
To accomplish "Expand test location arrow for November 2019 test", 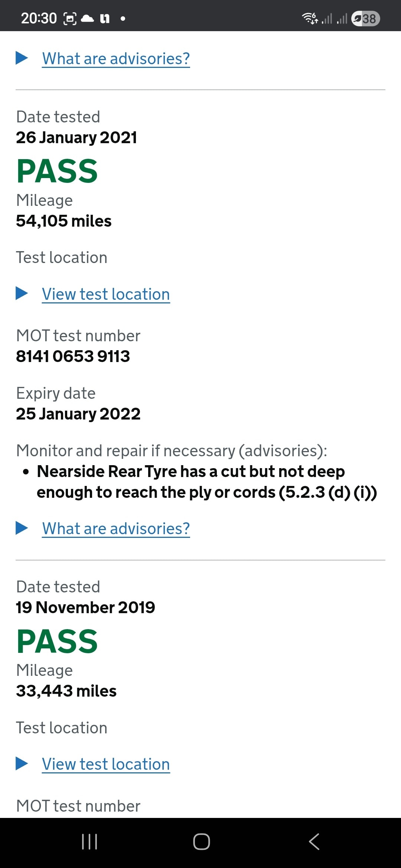I will tap(22, 763).
